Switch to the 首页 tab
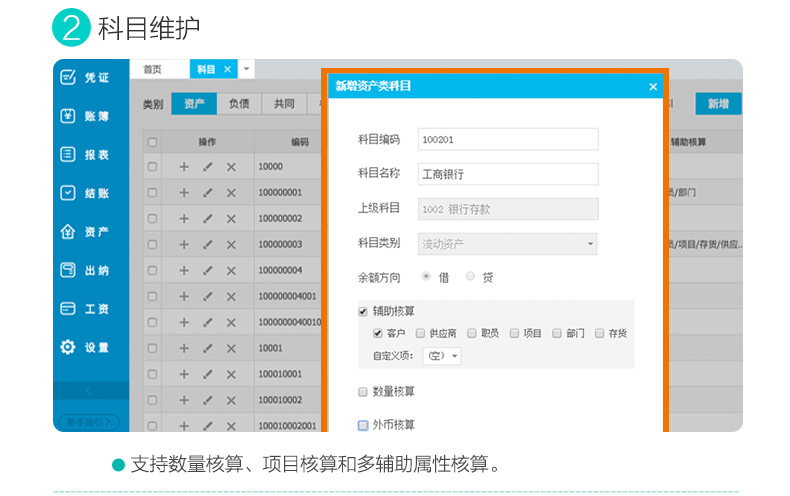Viewport: 790px width, 496px height. (152, 69)
